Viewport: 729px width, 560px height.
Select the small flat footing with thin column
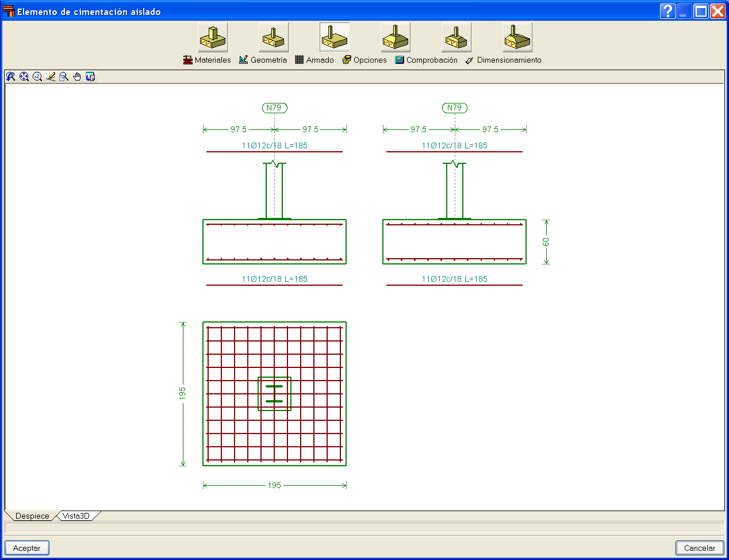click(x=274, y=37)
